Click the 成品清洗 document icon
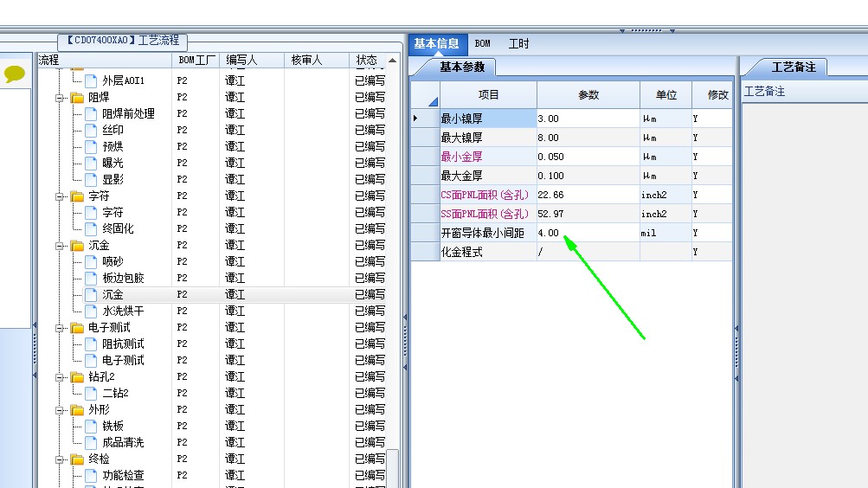 point(92,443)
